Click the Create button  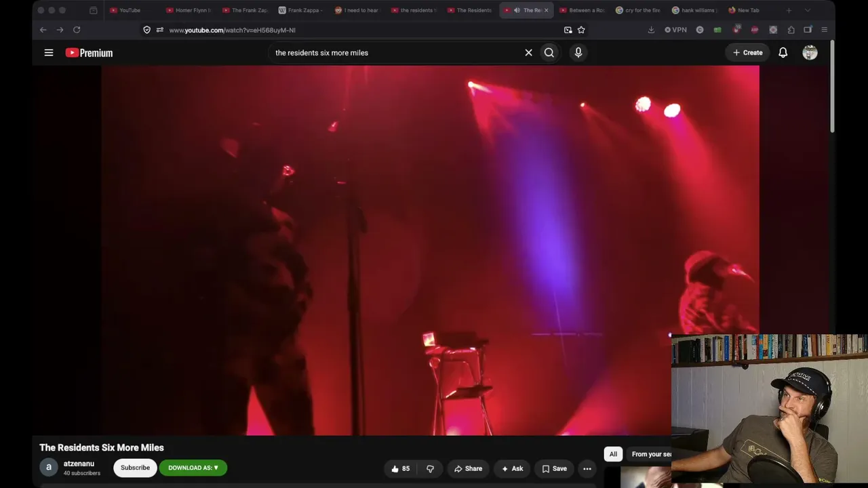(x=748, y=52)
